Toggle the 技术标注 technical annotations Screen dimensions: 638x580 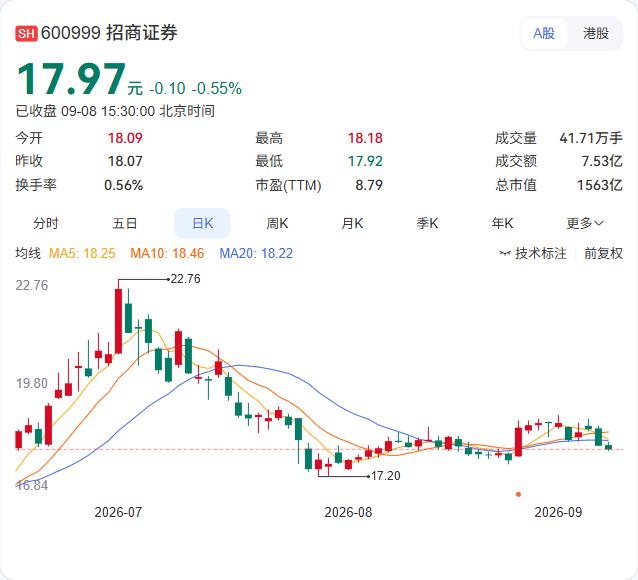[533, 253]
